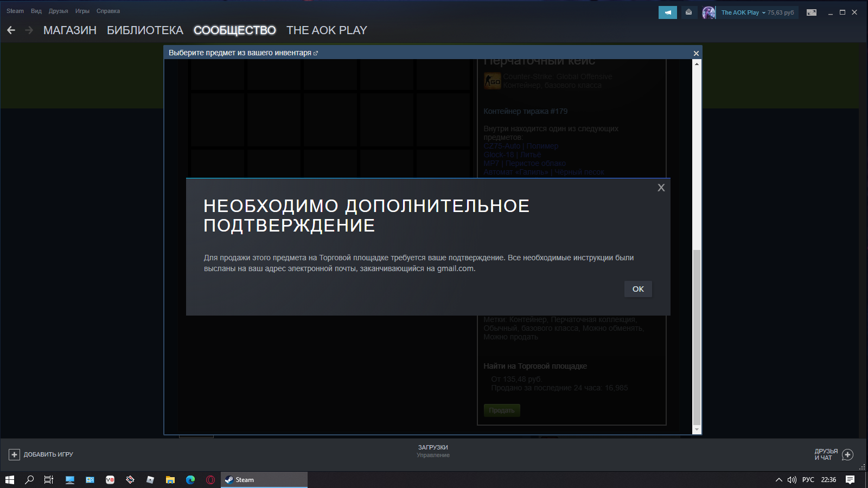Click the Counter-Strike game icon

(493, 81)
